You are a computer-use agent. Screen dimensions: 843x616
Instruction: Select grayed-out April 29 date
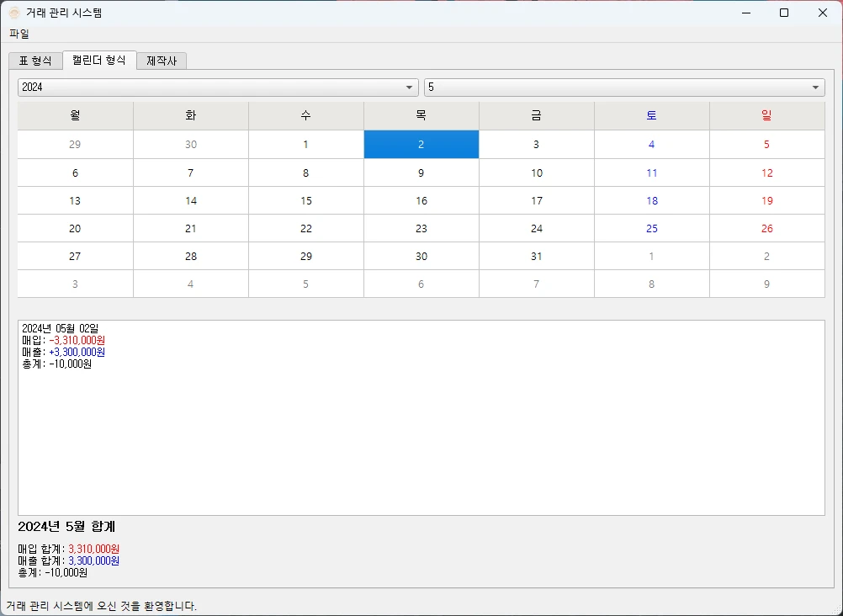[x=75, y=144]
